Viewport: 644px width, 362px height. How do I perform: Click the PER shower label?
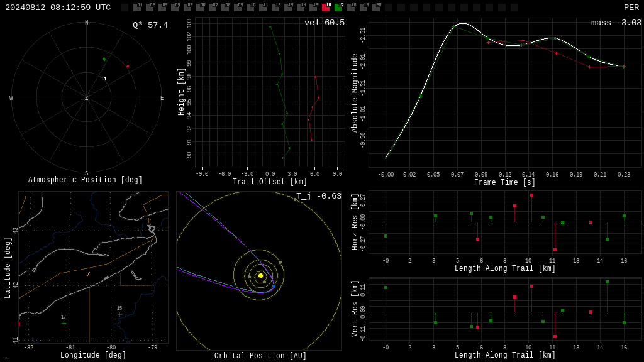point(631,8)
